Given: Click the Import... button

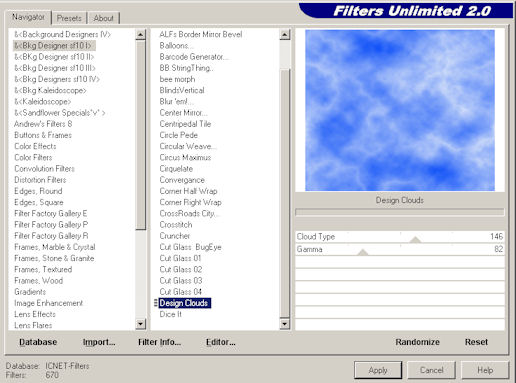Looking at the screenshot, I should click(x=99, y=342).
